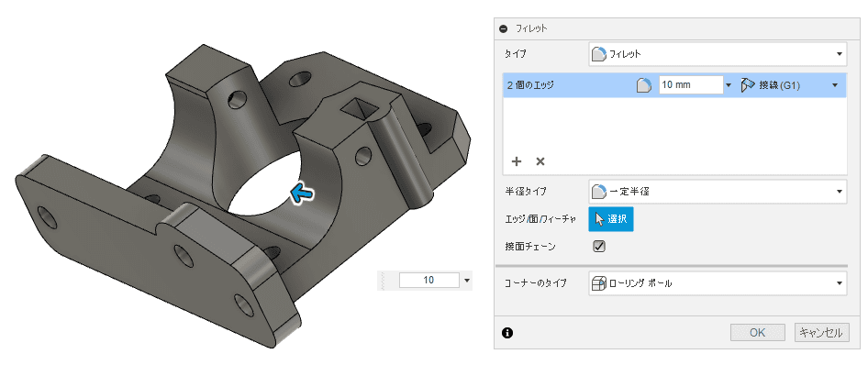Click the 接線 (G1) tangent continuity icon

point(748,85)
